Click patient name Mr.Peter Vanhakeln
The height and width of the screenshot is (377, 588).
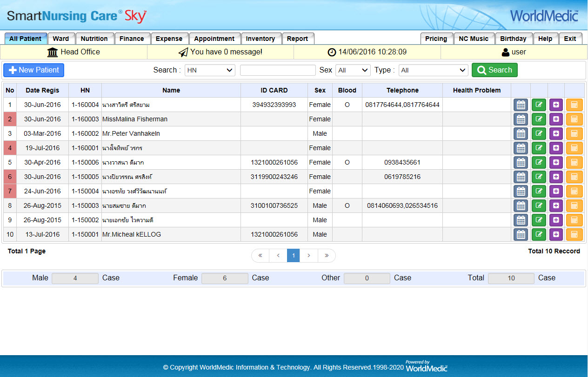pos(131,134)
